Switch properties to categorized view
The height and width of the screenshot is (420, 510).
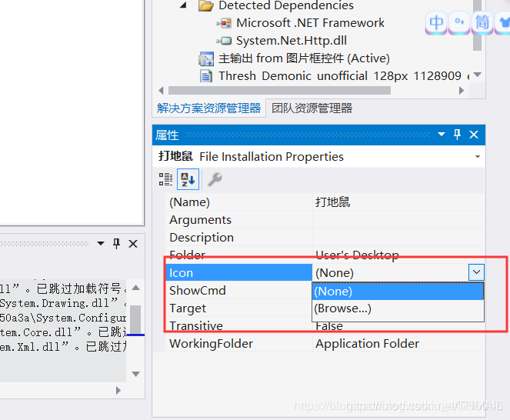pyautogui.click(x=165, y=179)
